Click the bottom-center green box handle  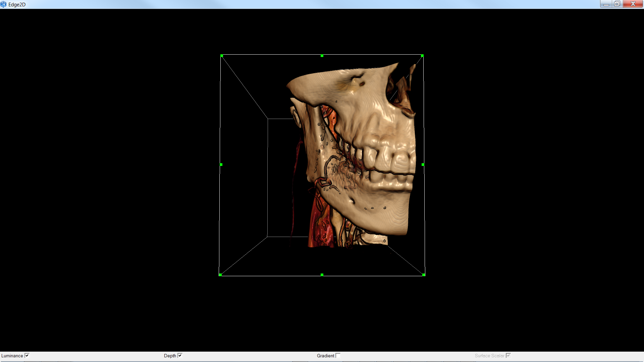click(x=322, y=275)
